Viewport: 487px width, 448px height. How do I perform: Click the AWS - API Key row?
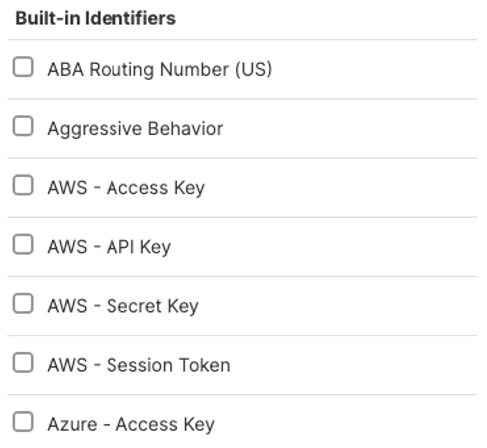click(x=110, y=246)
